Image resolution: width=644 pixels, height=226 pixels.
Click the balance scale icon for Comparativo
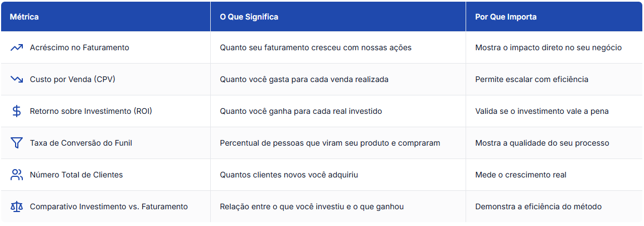(x=17, y=206)
